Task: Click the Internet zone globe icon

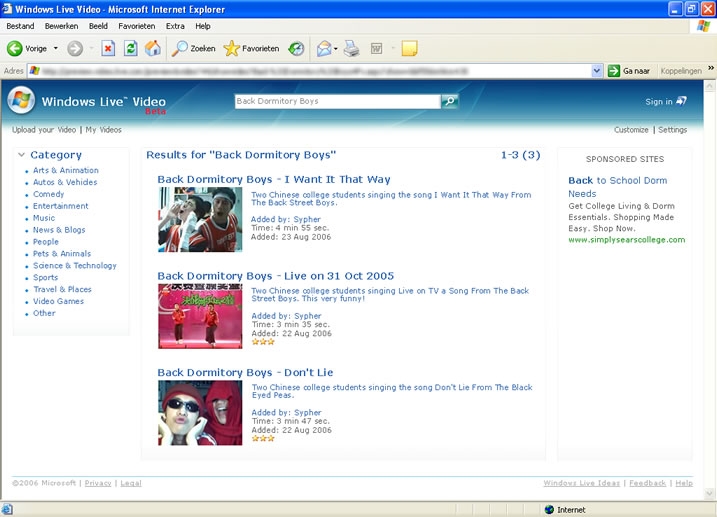Action: [549, 509]
